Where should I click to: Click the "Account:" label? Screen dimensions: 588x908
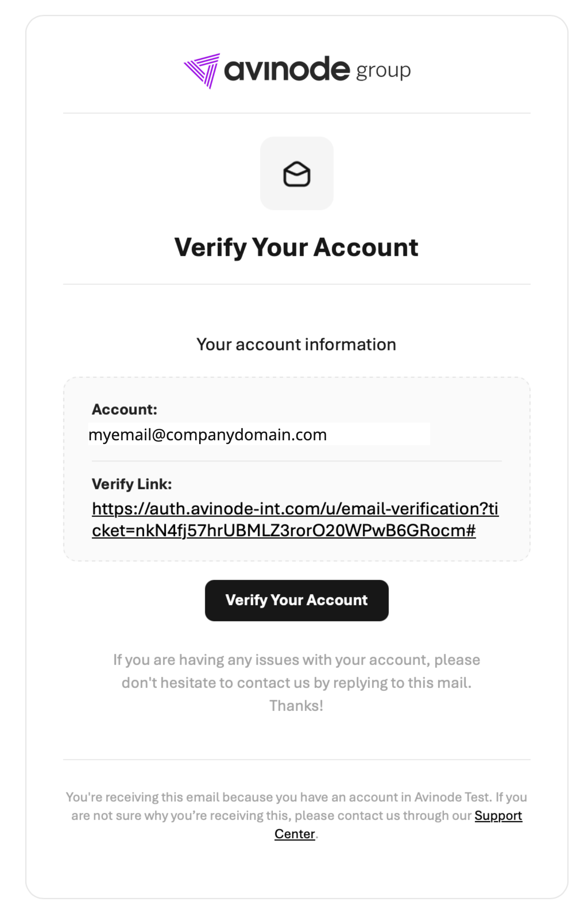tap(124, 409)
